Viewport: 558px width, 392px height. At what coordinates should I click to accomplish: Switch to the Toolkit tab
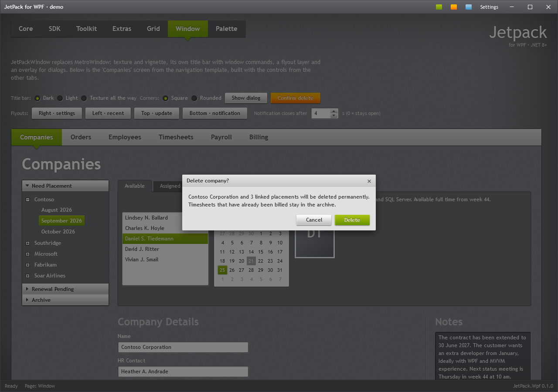tap(87, 29)
